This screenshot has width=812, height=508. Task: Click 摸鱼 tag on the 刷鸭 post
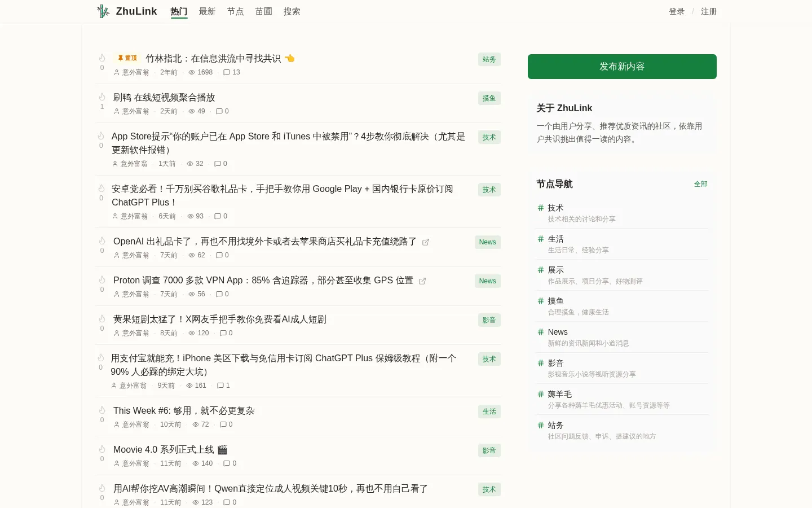tap(489, 98)
